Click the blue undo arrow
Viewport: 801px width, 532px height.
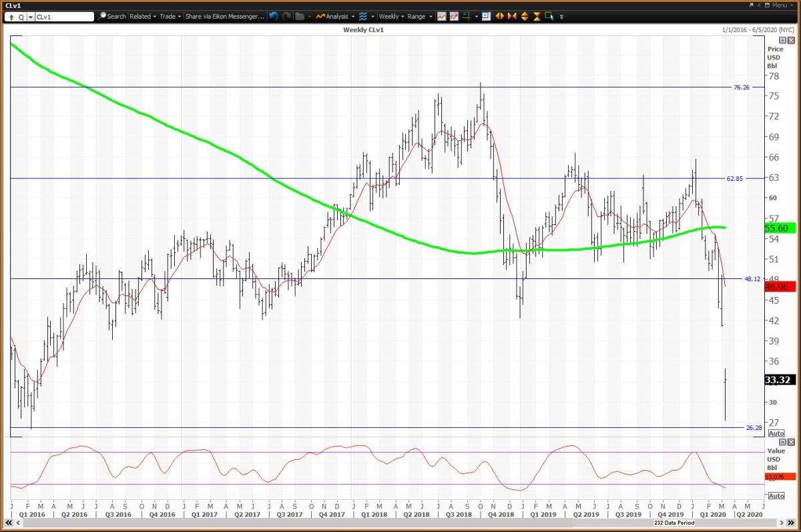[x=274, y=16]
